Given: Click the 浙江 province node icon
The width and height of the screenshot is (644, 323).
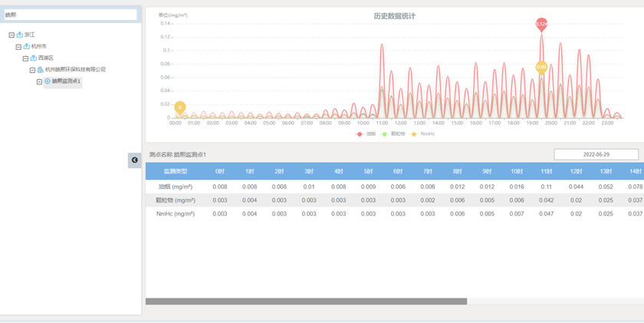Looking at the screenshot, I should coord(20,35).
